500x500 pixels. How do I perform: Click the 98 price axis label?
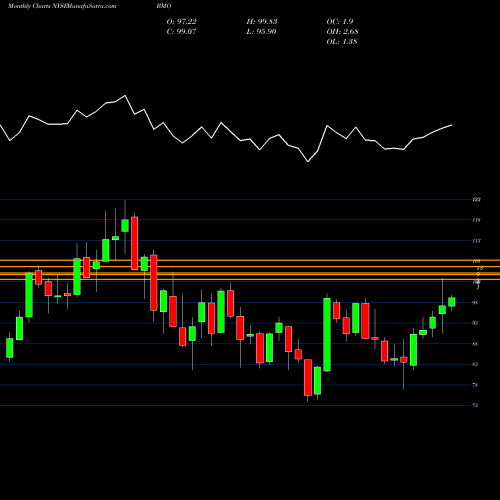pos(475,303)
